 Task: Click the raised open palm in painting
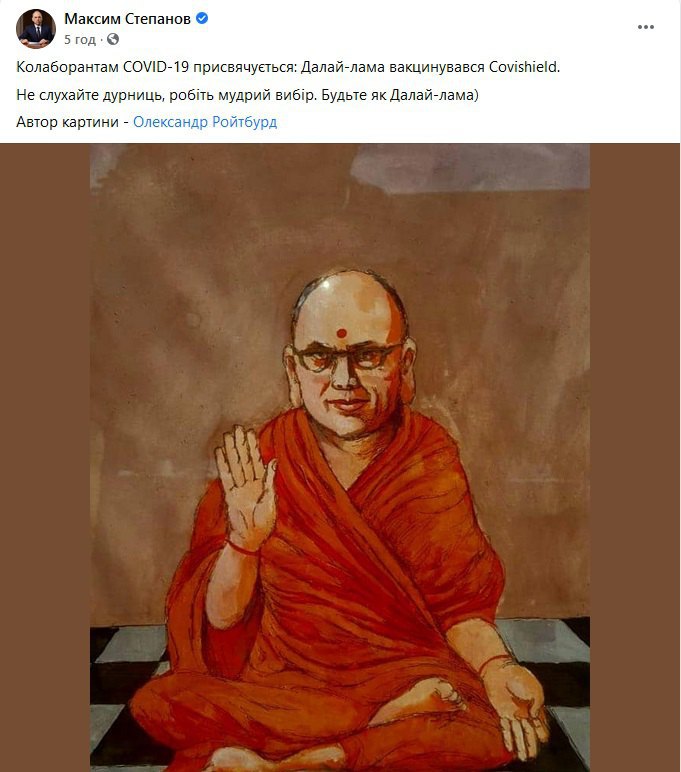click(x=245, y=486)
